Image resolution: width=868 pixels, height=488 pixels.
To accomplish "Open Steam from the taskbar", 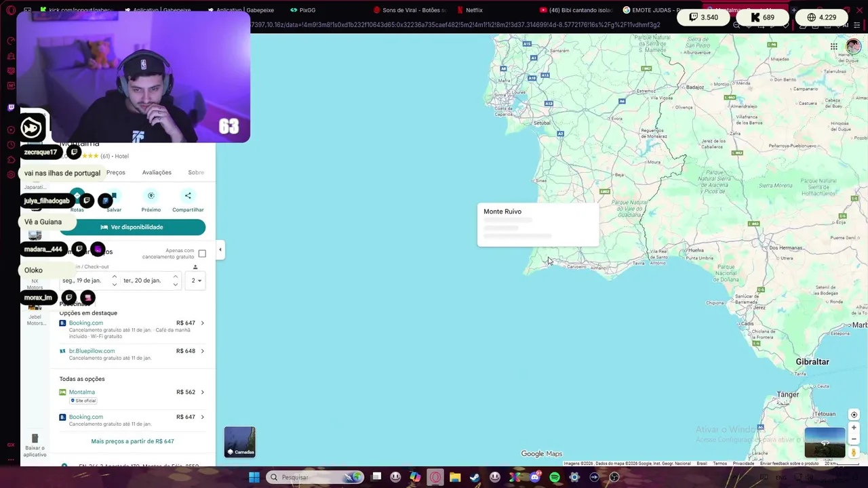I will click(475, 477).
